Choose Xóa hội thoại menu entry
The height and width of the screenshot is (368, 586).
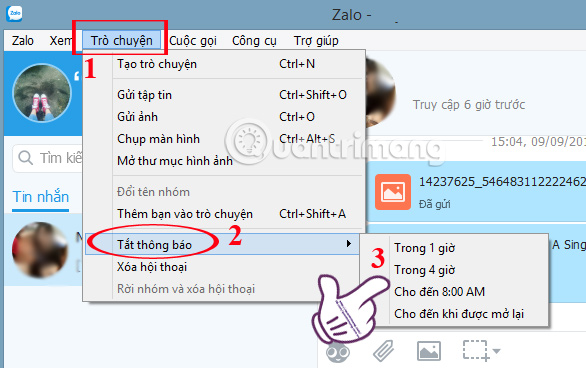(223, 267)
